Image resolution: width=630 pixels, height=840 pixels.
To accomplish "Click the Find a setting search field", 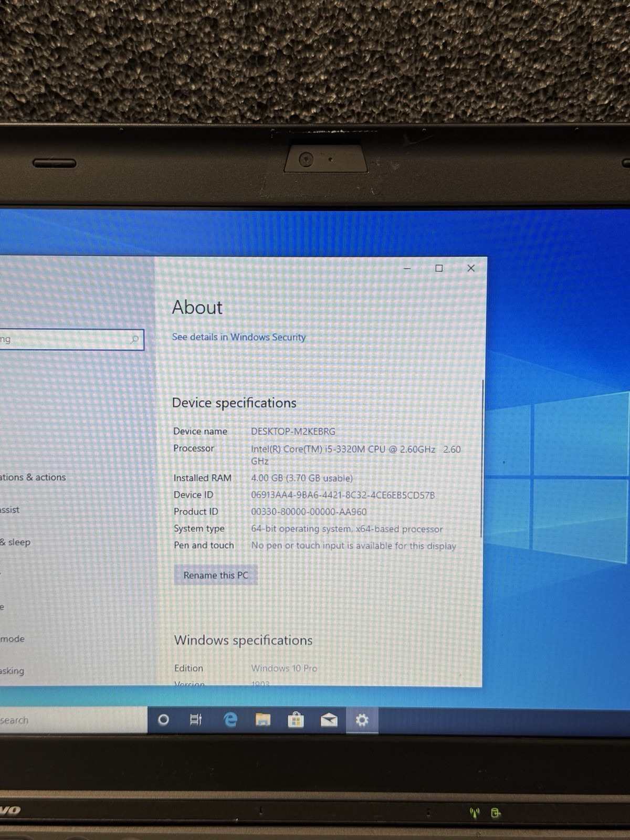I will click(x=71, y=339).
